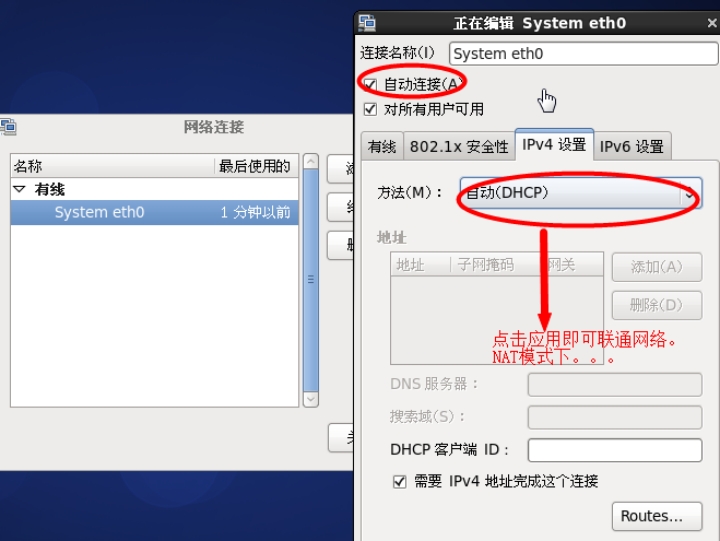The width and height of the screenshot is (720, 541).
Task: Click the 添加(A) address button
Action: [x=657, y=267]
